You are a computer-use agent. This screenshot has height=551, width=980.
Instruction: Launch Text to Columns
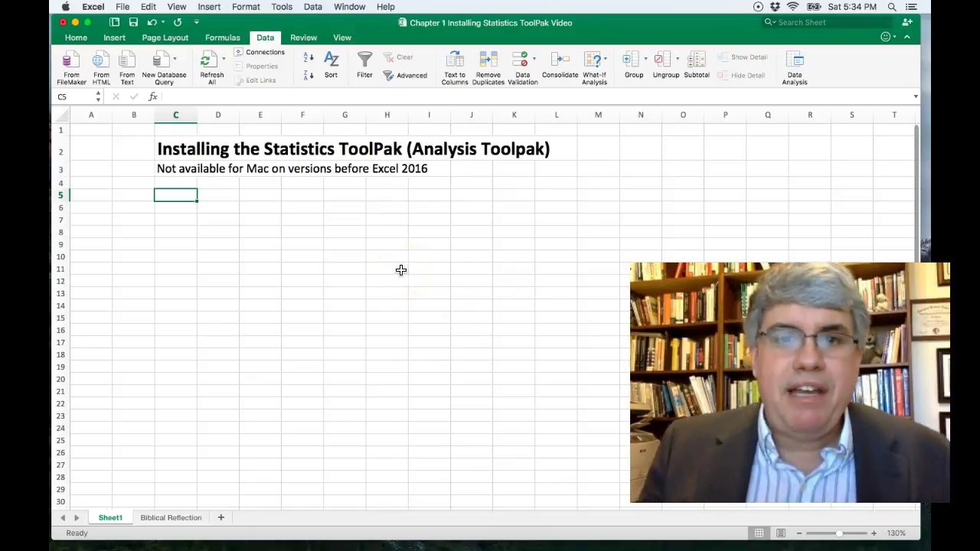(455, 68)
